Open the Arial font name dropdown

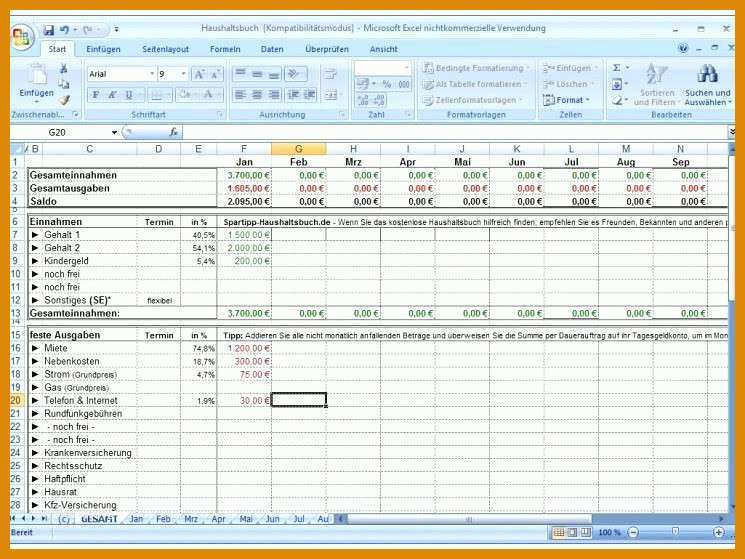tap(152, 74)
